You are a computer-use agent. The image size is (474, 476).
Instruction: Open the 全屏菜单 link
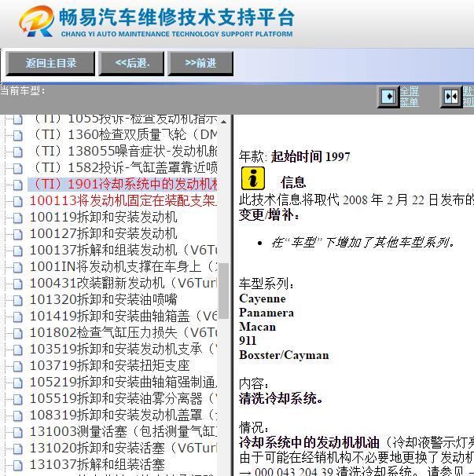(410, 97)
